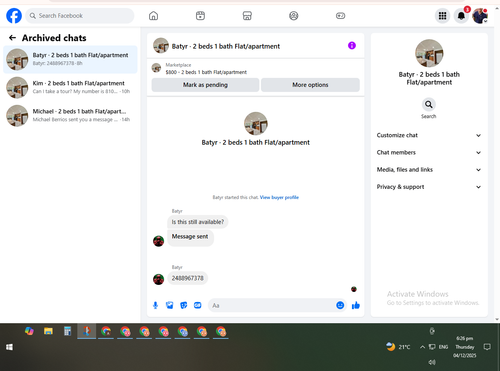Viewport: 500px width, 371px height.
Task: Attach a photo using the image icon
Action: pyautogui.click(x=169, y=305)
